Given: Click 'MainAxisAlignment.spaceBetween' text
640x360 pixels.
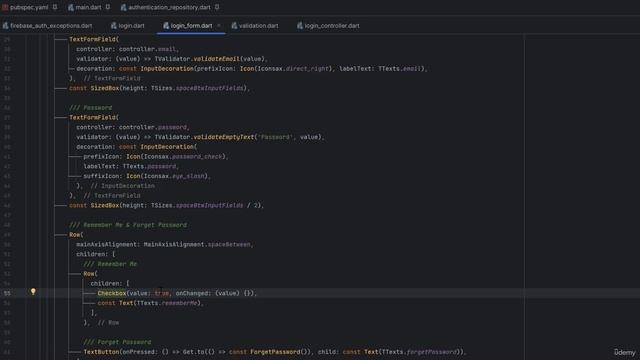Looking at the screenshot, I should pos(197,244).
